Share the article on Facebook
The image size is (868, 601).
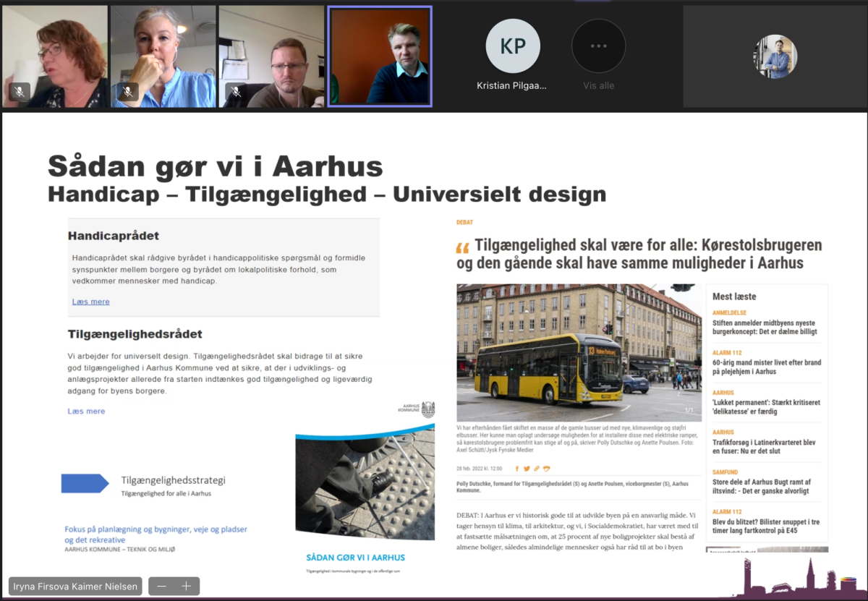517,469
